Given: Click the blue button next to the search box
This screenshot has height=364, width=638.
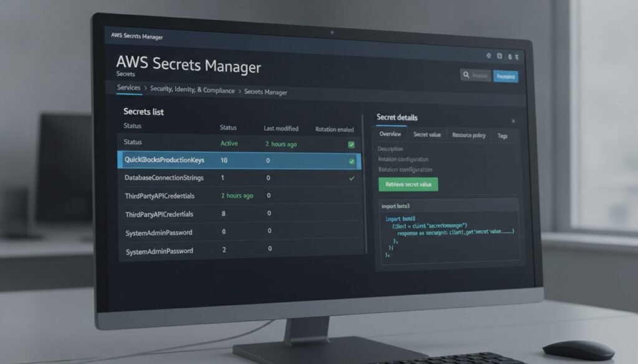Looking at the screenshot, I should pos(506,77).
